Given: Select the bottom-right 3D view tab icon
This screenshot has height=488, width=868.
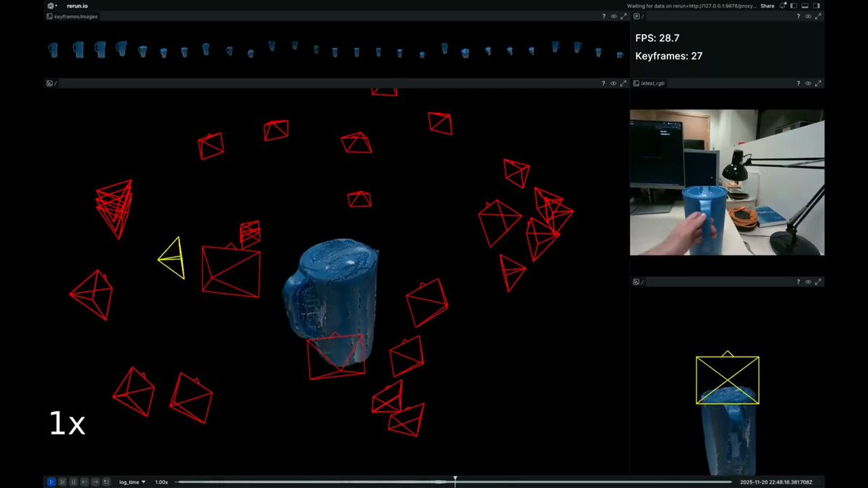Looking at the screenshot, I should coord(637,282).
